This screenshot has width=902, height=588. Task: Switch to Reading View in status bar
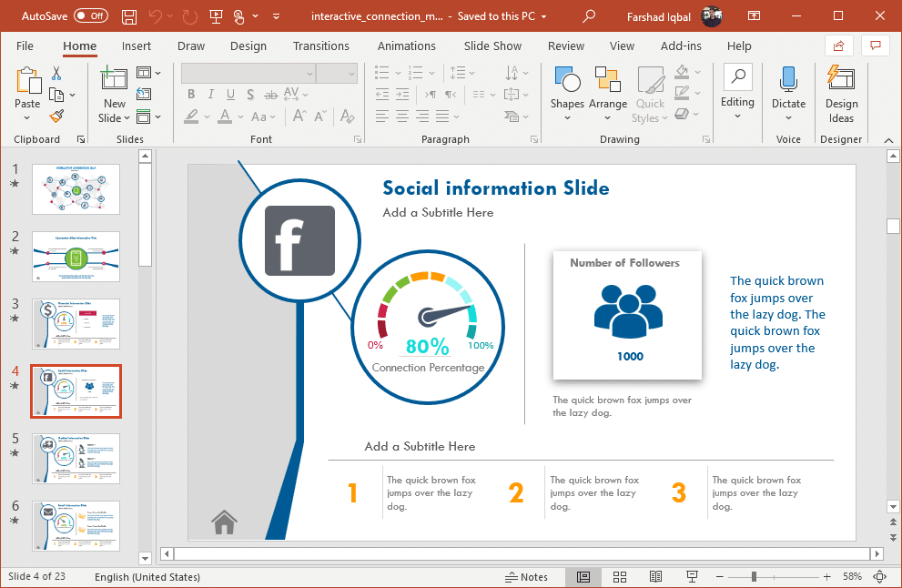point(655,577)
